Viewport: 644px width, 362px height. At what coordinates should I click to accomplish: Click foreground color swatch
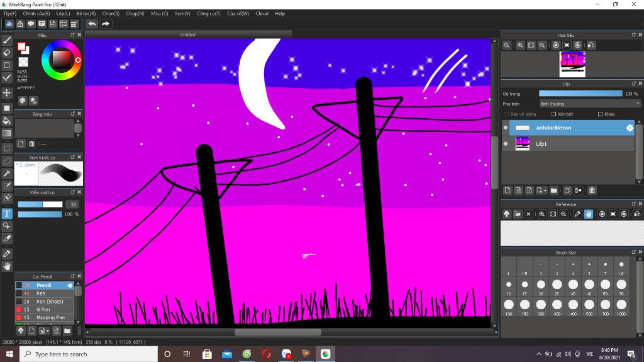click(x=21, y=47)
